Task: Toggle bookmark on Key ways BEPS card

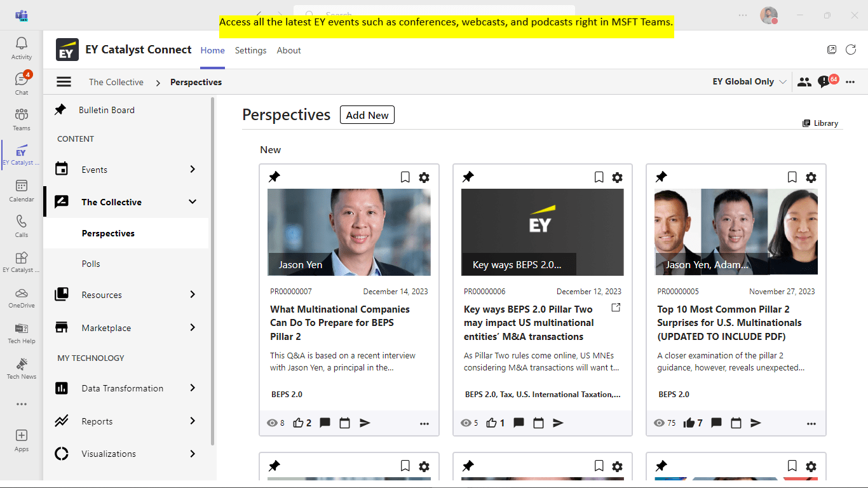Action: [x=599, y=177]
